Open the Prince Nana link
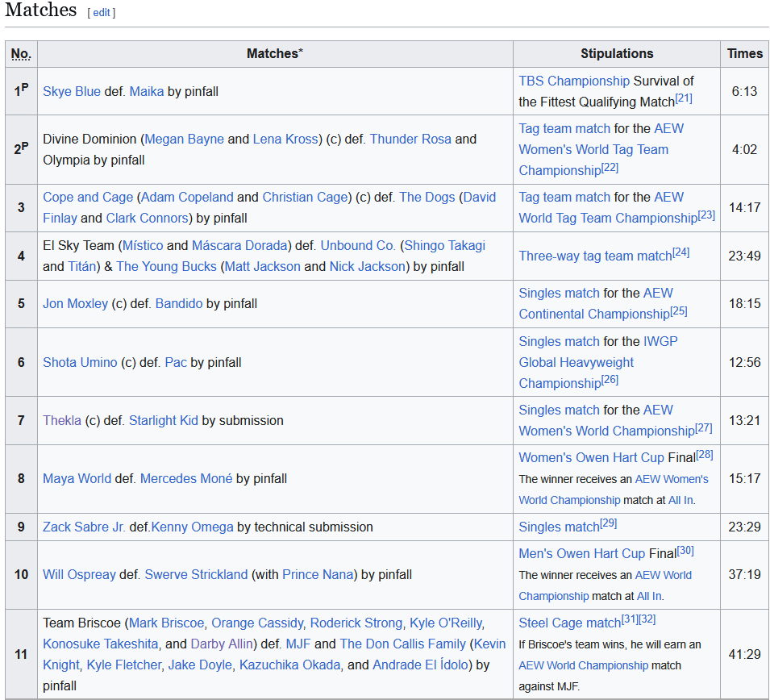Viewport: 770px width, 700px height. tap(318, 574)
